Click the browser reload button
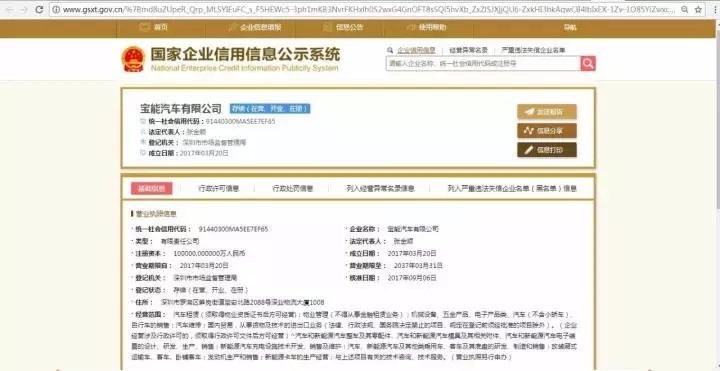 39,9
